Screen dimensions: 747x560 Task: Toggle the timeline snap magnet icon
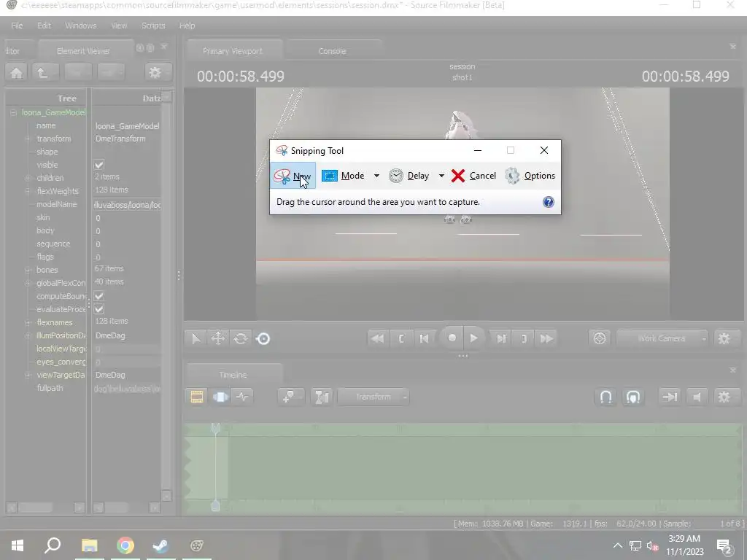click(606, 397)
